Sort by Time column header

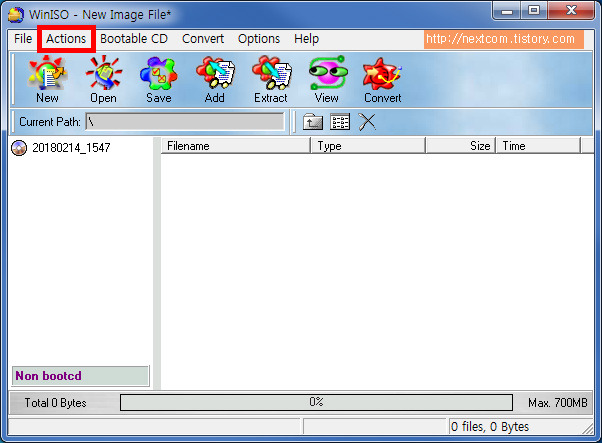[x=538, y=146]
